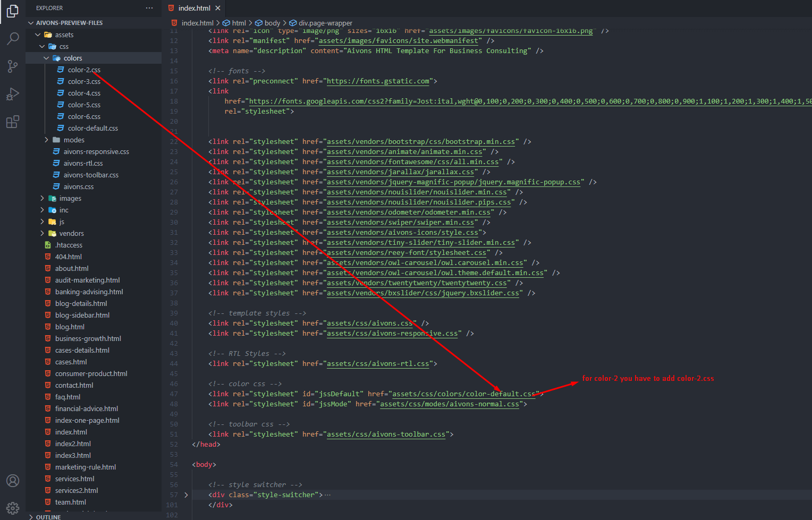
Task: Expand the modes folder
Action: coord(46,140)
